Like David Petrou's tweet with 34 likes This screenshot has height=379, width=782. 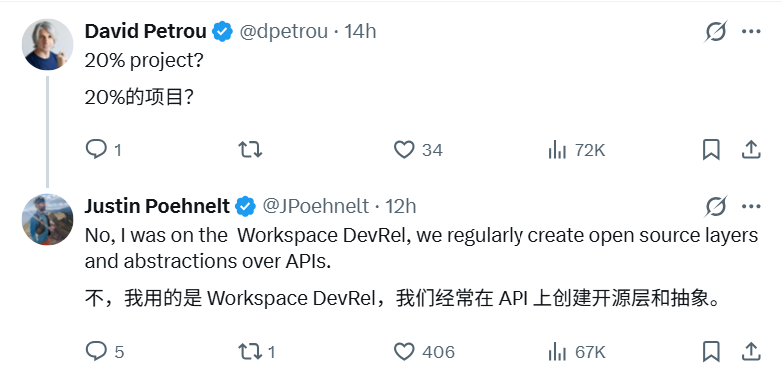(418, 150)
